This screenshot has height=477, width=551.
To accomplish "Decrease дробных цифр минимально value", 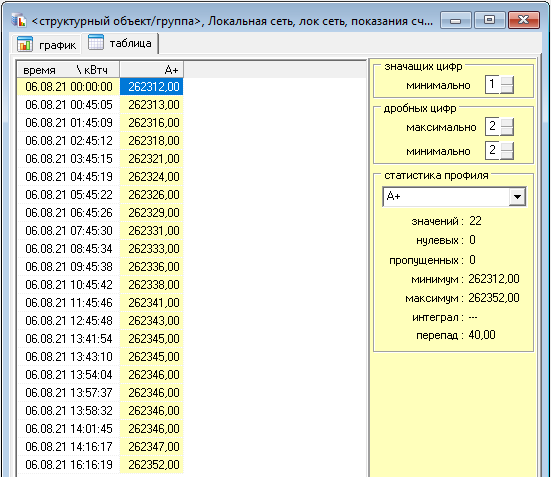I will [x=506, y=155].
